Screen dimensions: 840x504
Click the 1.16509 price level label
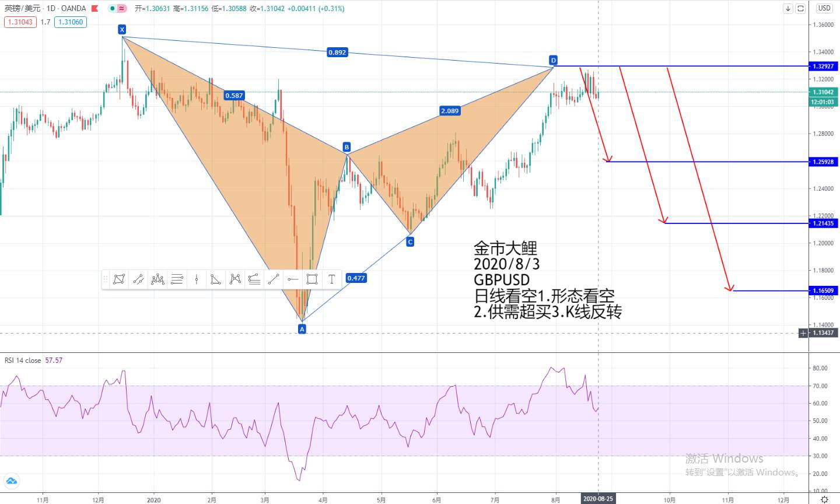(823, 290)
